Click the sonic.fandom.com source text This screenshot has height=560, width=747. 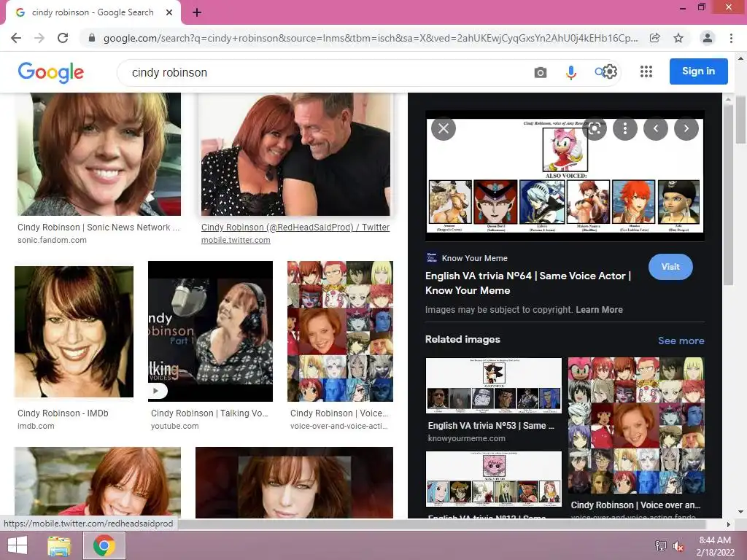point(52,240)
